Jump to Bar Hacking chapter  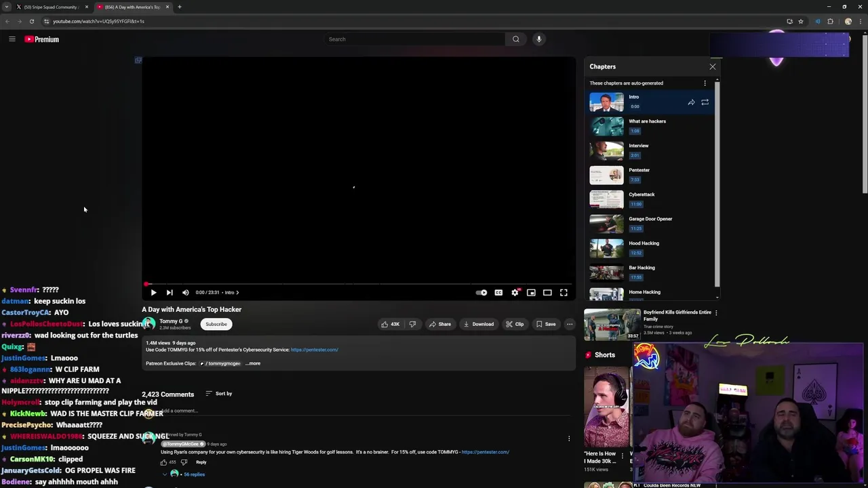(651, 272)
